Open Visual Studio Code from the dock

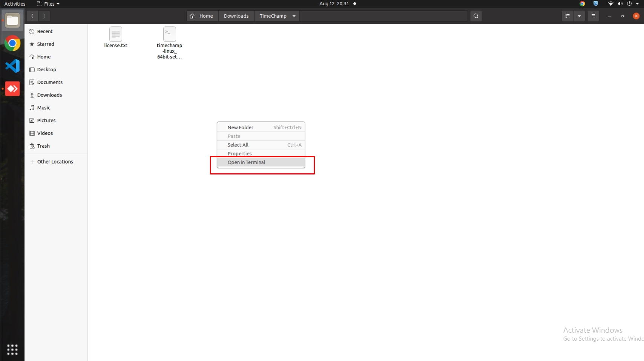(x=12, y=66)
